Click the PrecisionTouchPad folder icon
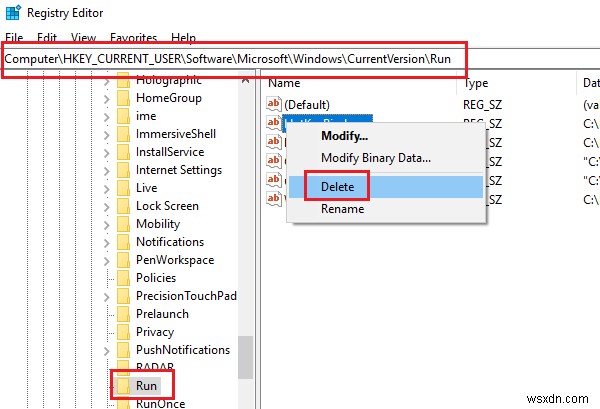 (x=123, y=296)
